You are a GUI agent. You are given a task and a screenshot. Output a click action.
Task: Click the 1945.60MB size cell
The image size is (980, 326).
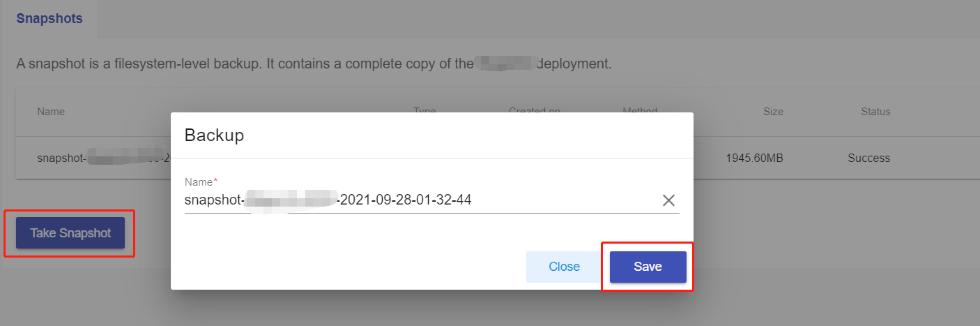point(754,158)
